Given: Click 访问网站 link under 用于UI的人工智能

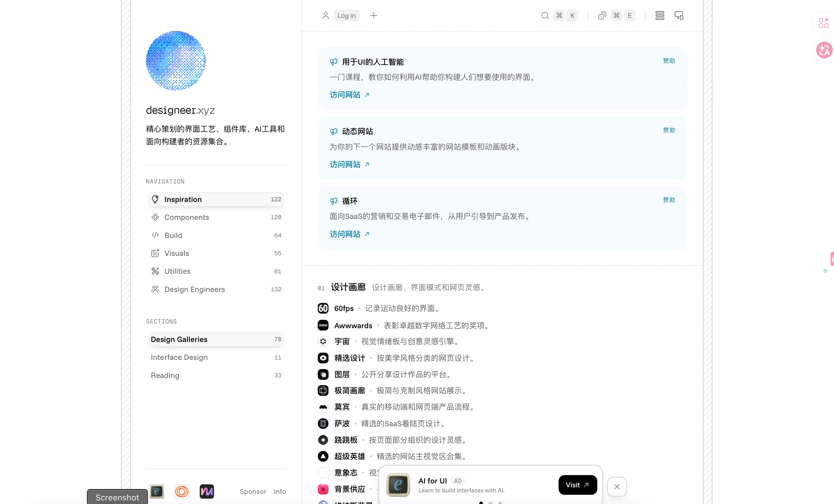Looking at the screenshot, I should tap(349, 95).
